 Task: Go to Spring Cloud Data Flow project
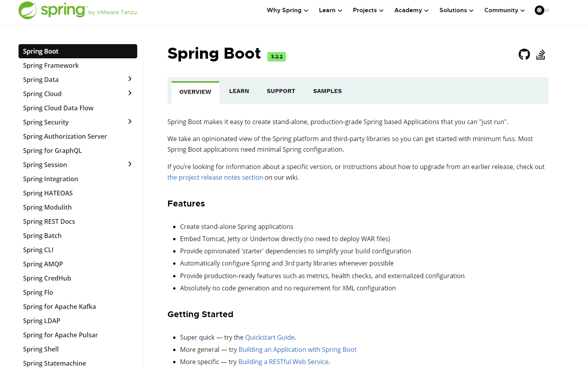[x=58, y=108]
